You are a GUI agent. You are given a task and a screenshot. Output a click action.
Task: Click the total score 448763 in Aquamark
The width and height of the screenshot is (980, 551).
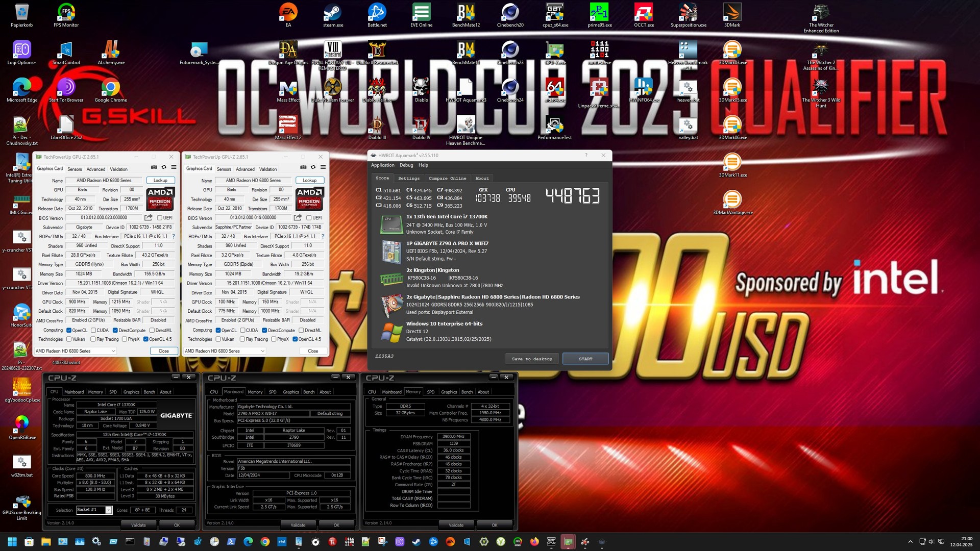tap(572, 195)
